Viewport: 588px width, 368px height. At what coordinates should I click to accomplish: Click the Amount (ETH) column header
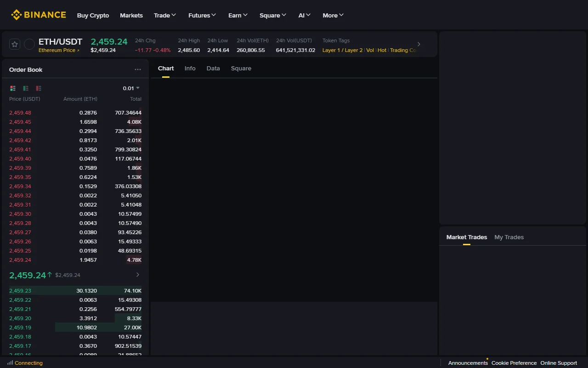(x=80, y=99)
